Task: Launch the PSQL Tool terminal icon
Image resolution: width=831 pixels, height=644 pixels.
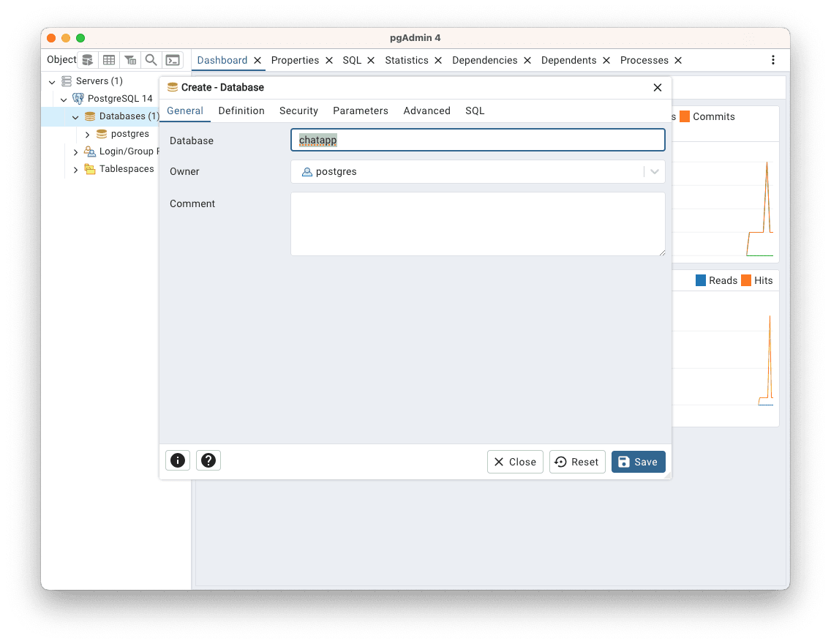Action: click(173, 60)
